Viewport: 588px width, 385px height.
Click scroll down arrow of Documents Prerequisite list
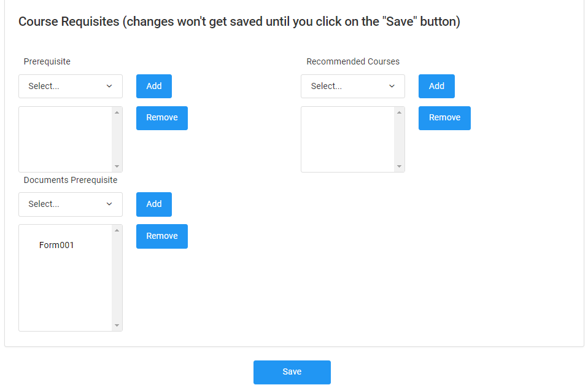tap(117, 325)
